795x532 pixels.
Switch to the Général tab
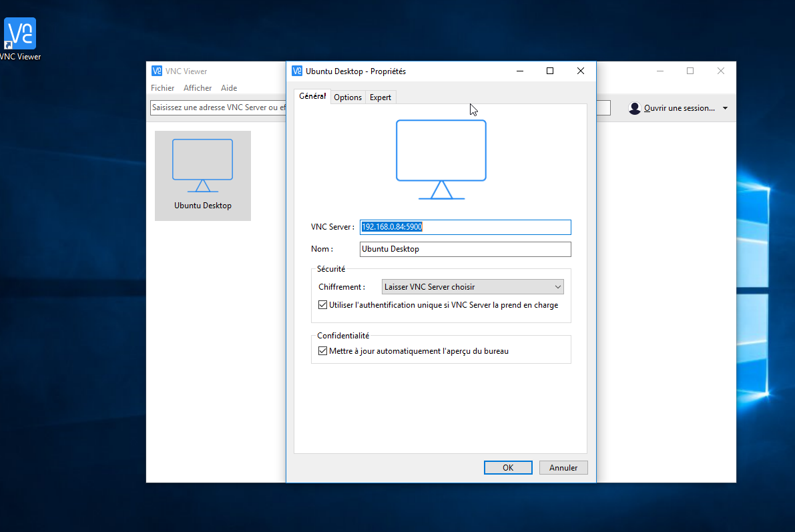pos(312,96)
